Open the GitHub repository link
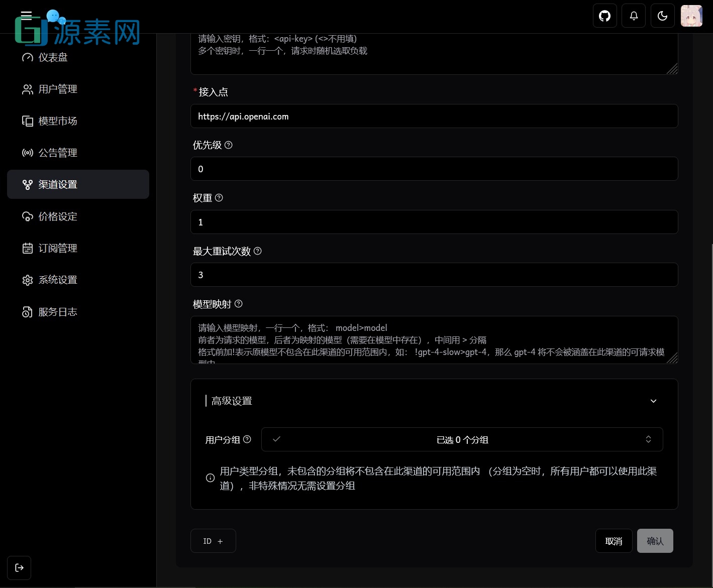The width and height of the screenshot is (713, 588). [x=604, y=16]
